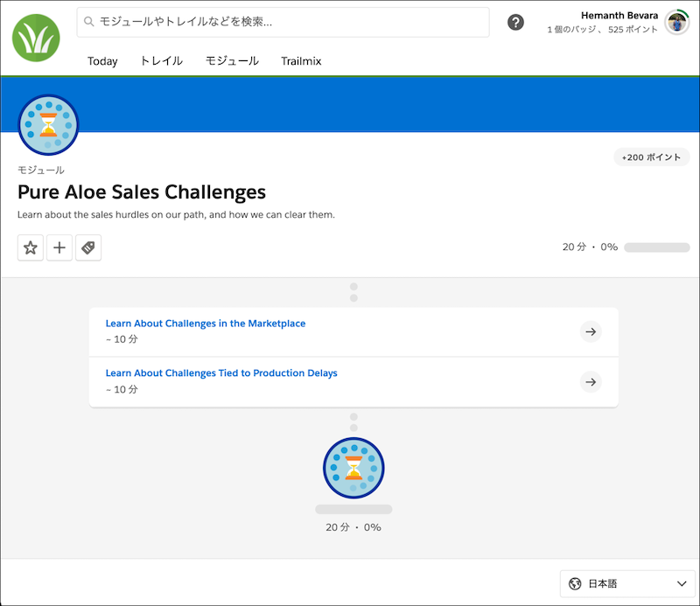Viewport: 700px width, 606px height.
Task: Open Hemanth Bevara's profile avatar
Action: click(x=676, y=23)
